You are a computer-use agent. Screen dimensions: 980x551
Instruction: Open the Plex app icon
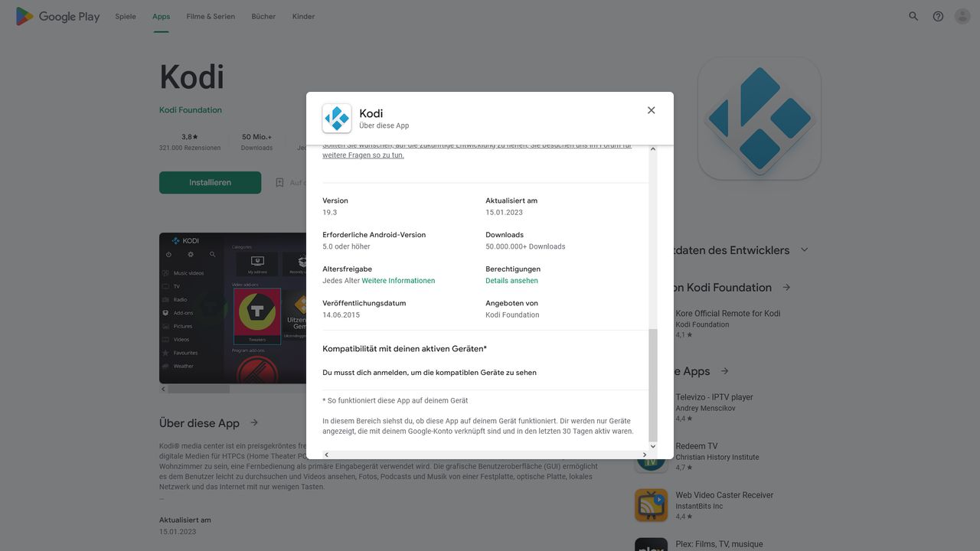(x=651, y=545)
